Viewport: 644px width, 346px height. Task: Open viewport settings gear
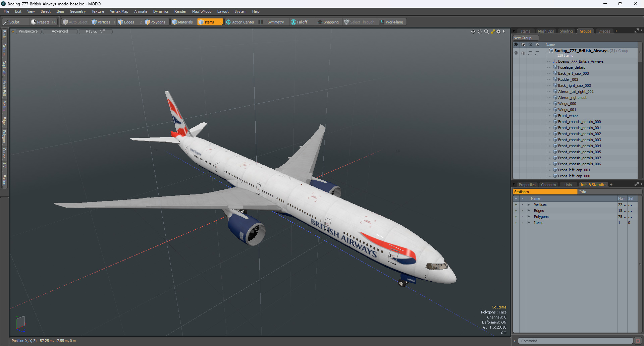498,32
